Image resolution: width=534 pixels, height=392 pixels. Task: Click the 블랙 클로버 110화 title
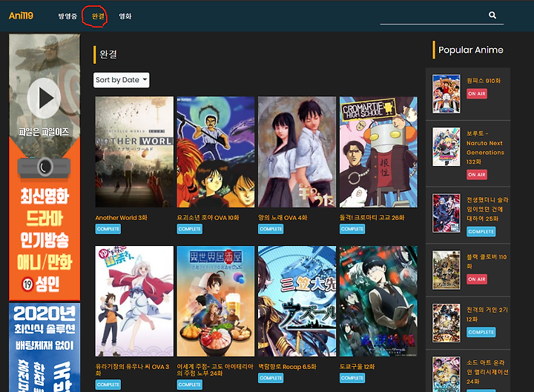click(487, 262)
